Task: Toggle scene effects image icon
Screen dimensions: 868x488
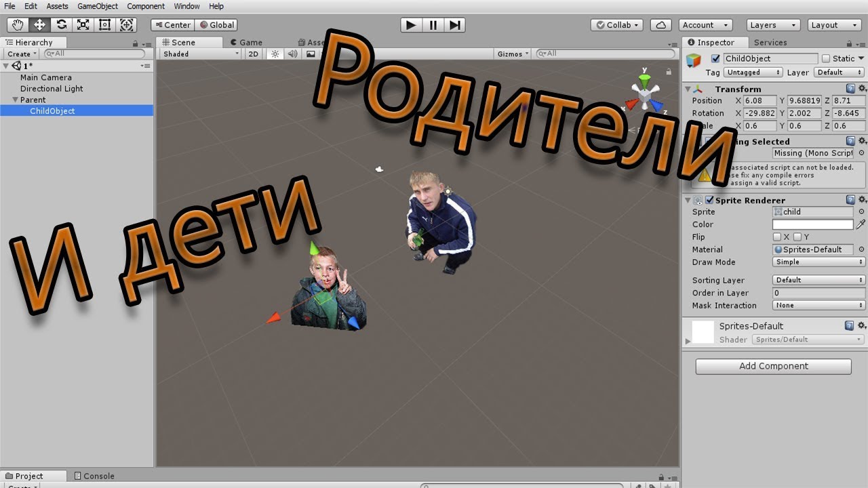Action: click(311, 54)
